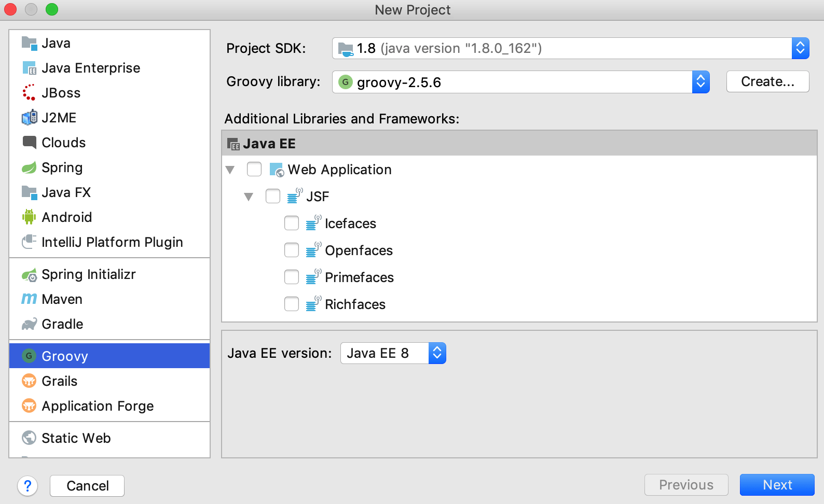The image size is (824, 504).
Task: Select the Static Web globe icon
Action: pos(29,438)
